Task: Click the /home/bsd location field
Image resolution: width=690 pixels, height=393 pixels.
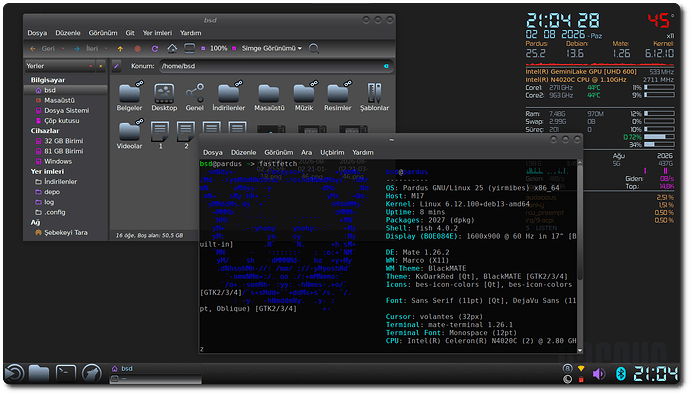Action: [x=275, y=66]
